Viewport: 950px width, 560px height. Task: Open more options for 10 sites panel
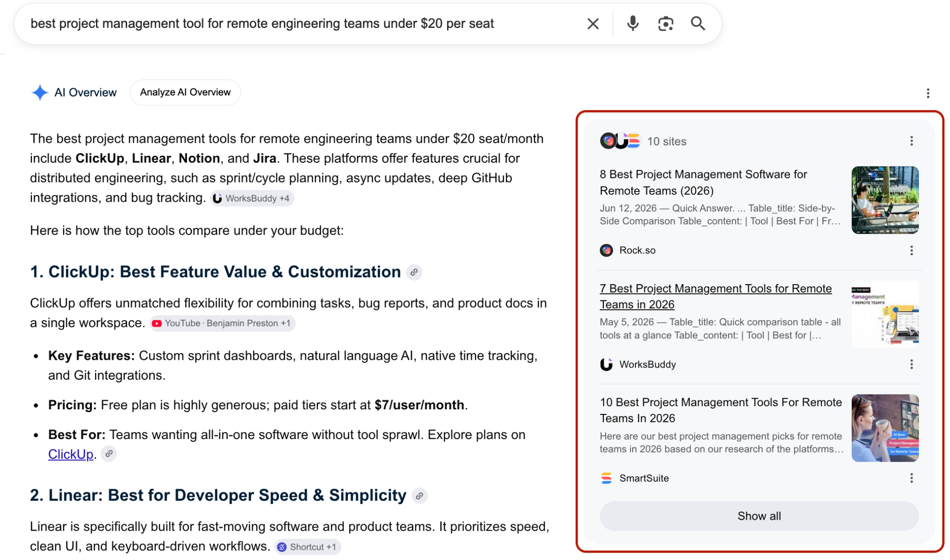click(x=911, y=141)
